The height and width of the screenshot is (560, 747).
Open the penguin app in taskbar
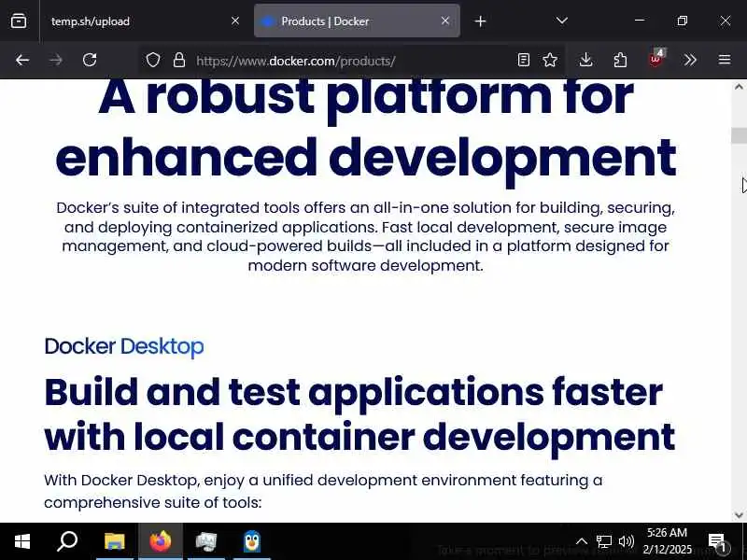pos(251,541)
